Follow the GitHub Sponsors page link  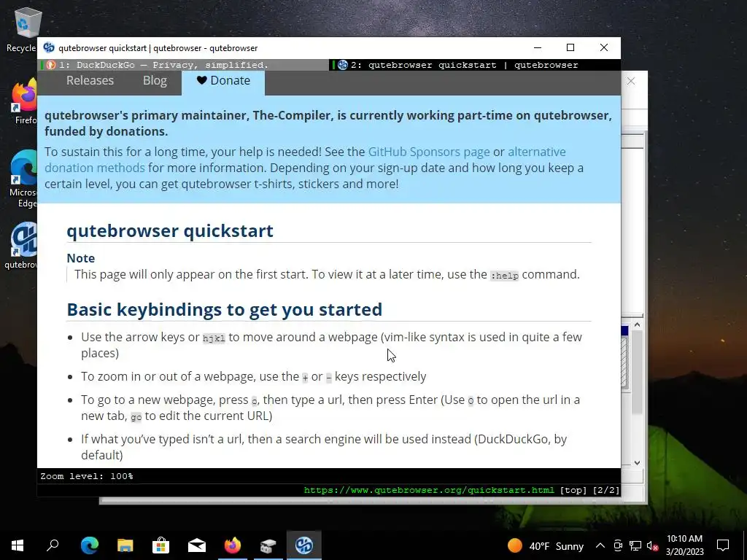point(429,152)
